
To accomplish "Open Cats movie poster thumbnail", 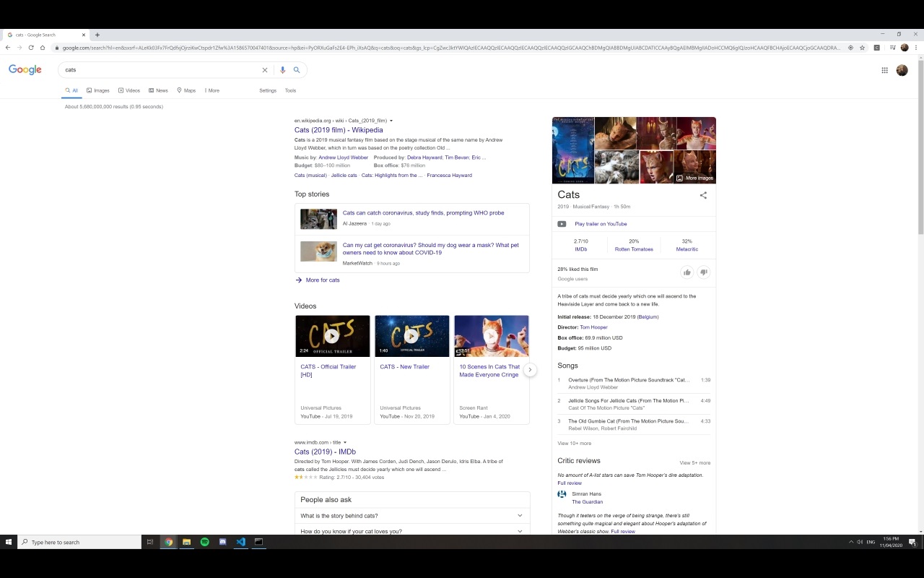I will (573, 150).
